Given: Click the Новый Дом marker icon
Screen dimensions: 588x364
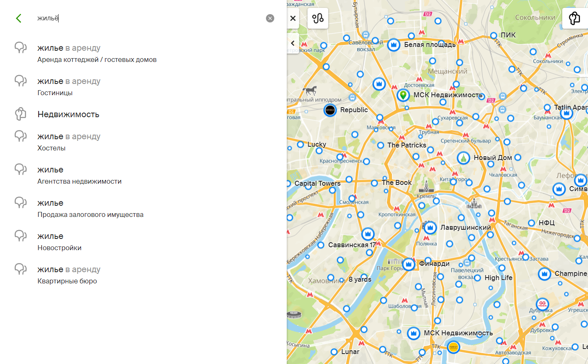Looking at the screenshot, I should (x=463, y=158).
